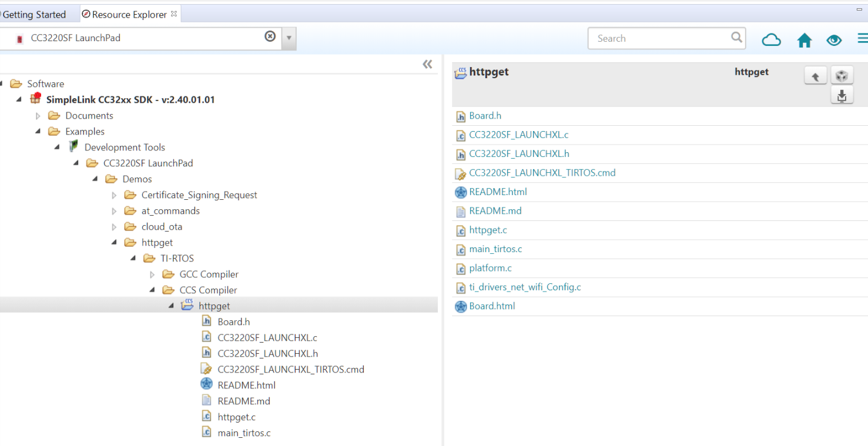
Task: Select Software in the tree
Action: pos(45,84)
